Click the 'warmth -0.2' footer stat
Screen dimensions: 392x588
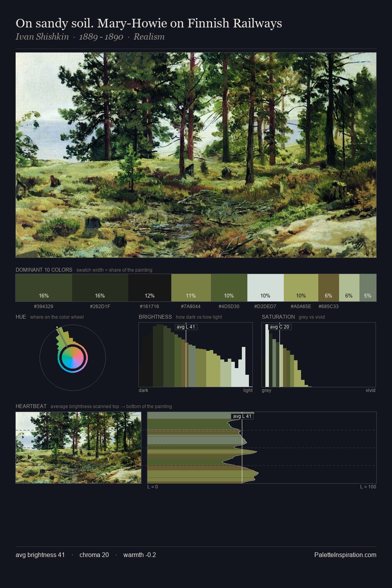pos(140,555)
